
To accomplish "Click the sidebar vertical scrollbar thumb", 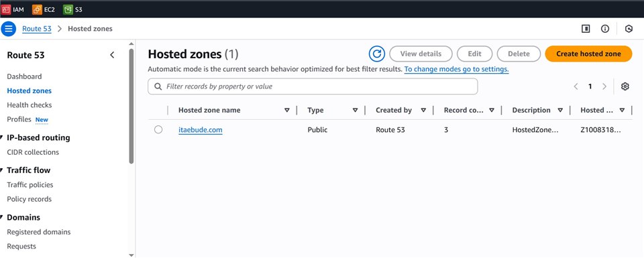I will coord(131,107).
